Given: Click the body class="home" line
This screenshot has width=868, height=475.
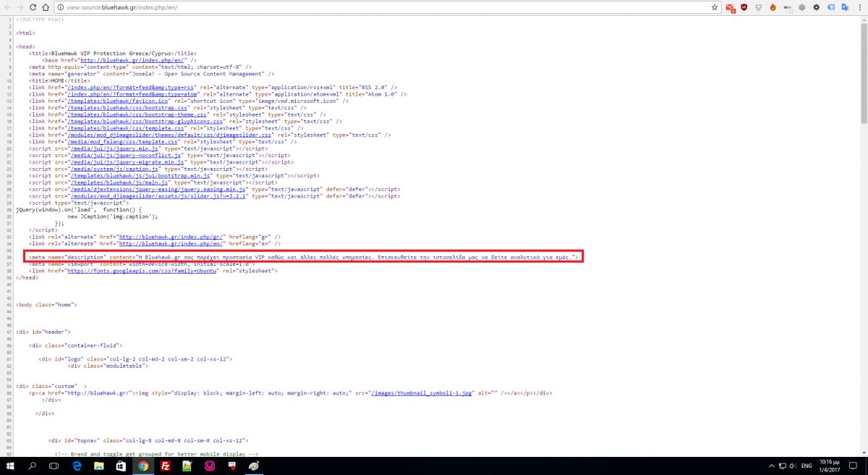Looking at the screenshot, I should pos(46,304).
